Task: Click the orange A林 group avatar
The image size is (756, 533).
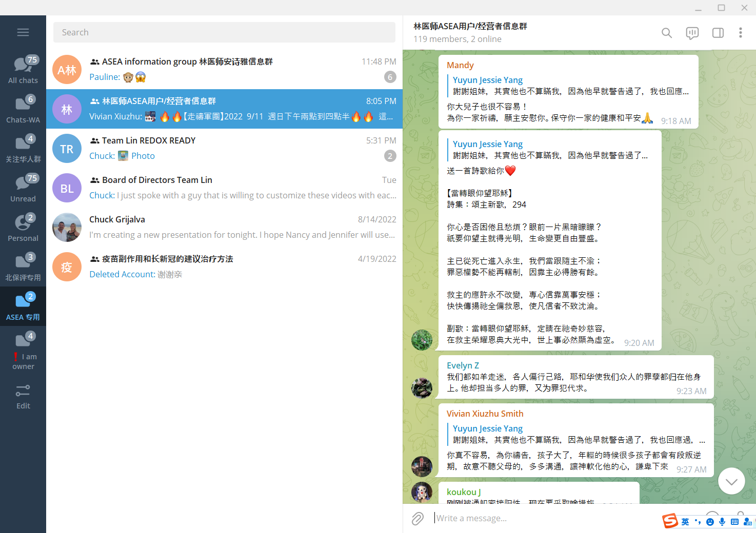Action: point(67,70)
